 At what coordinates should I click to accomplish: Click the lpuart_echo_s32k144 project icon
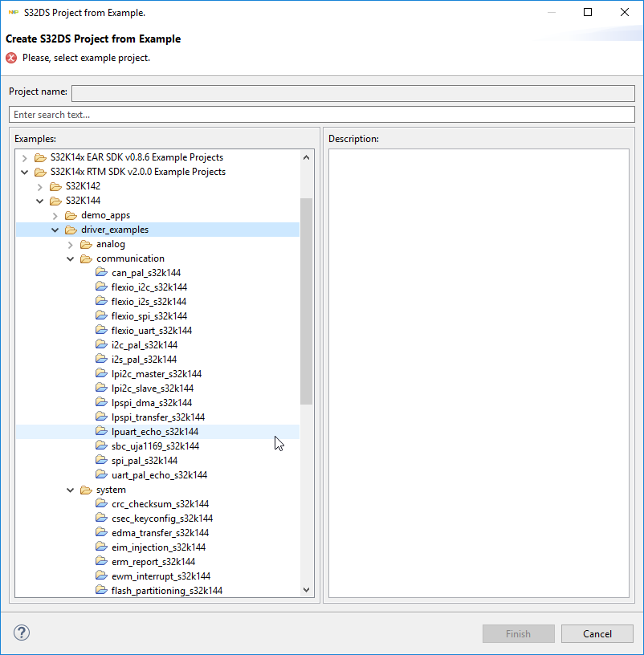[101, 431]
